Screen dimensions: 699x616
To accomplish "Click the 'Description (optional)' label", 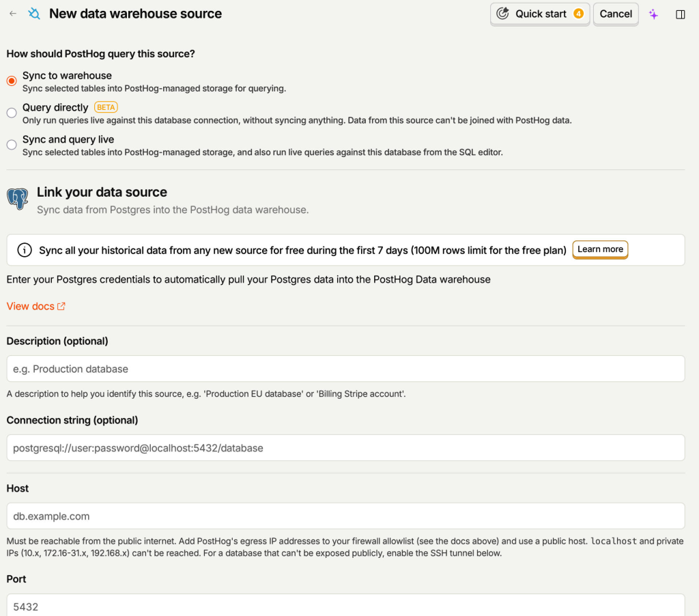I will click(57, 341).
